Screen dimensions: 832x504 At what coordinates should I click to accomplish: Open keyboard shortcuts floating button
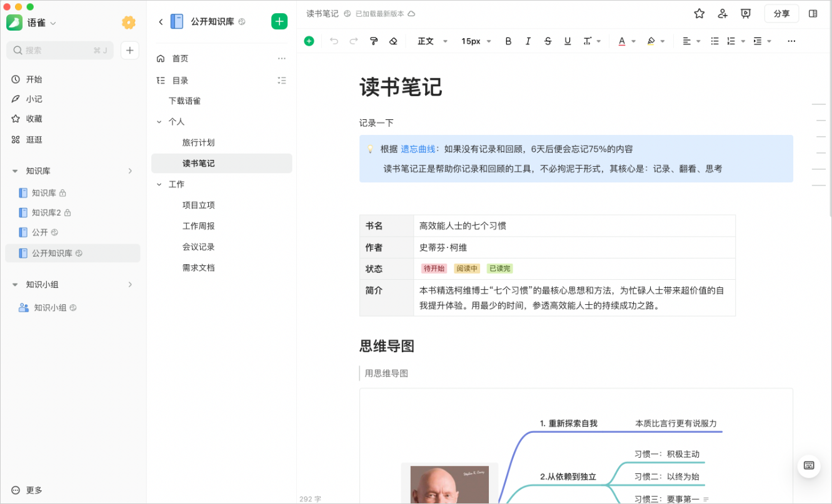click(808, 465)
